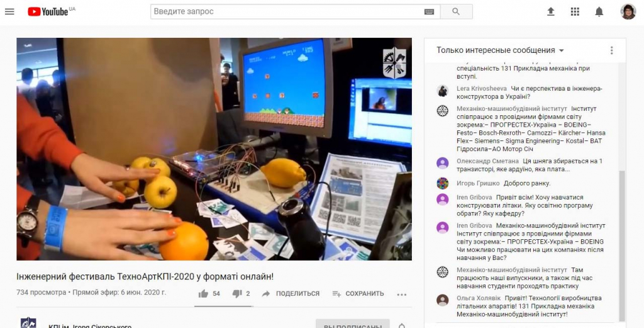Click the dislike count 2
This screenshot has height=328, width=644.
pyautogui.click(x=248, y=293)
